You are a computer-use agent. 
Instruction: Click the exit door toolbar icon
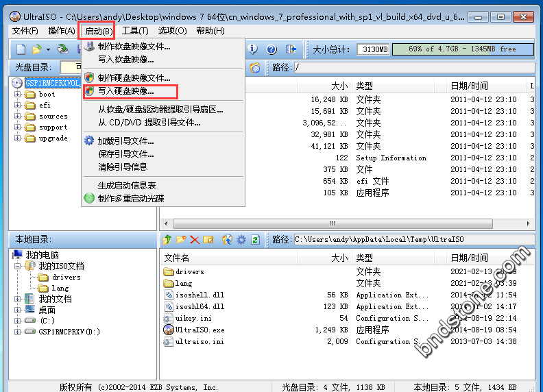click(x=291, y=49)
